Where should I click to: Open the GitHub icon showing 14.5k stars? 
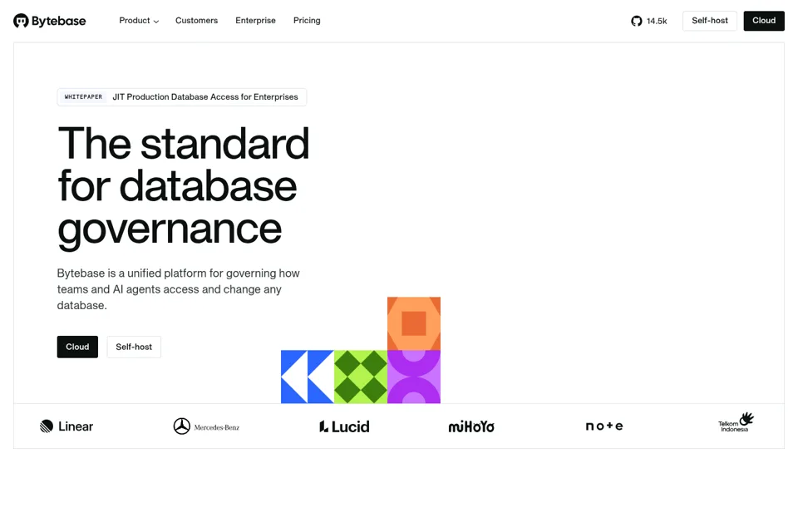636,21
